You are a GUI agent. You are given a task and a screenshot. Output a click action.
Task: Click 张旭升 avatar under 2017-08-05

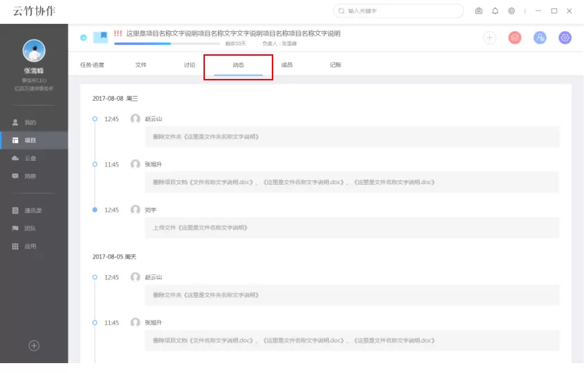point(135,322)
